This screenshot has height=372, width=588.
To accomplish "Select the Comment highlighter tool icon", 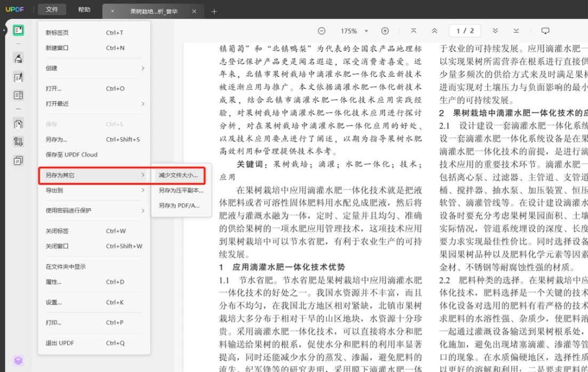I will coord(18,59).
